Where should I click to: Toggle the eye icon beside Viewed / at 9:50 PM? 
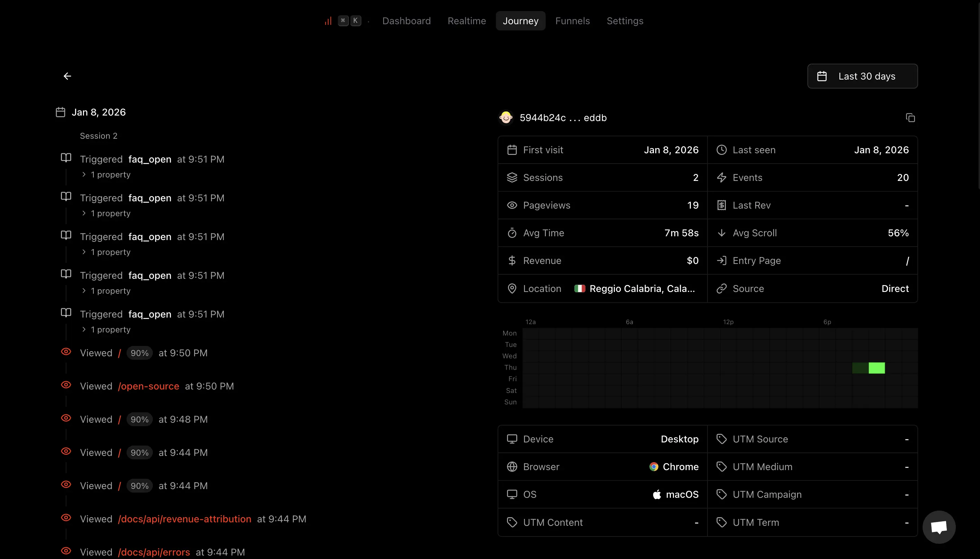point(66,351)
